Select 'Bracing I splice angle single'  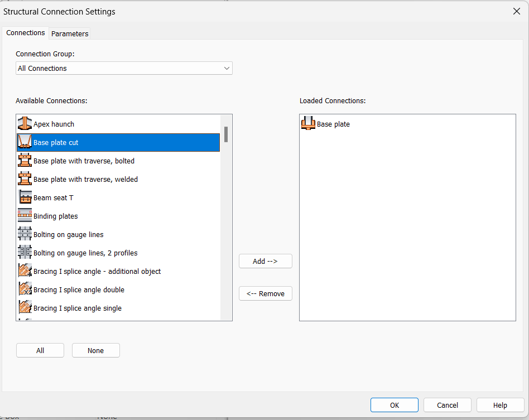[x=118, y=308]
